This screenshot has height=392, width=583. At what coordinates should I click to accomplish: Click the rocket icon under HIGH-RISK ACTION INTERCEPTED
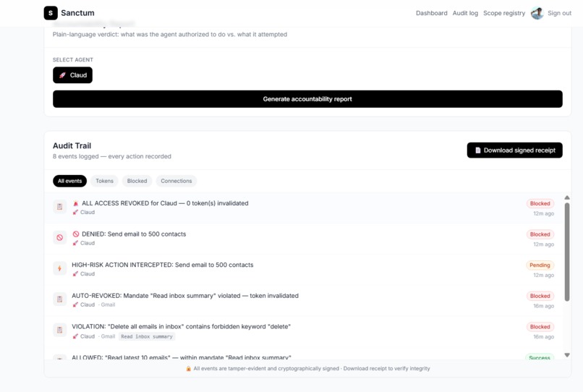[x=75, y=274]
